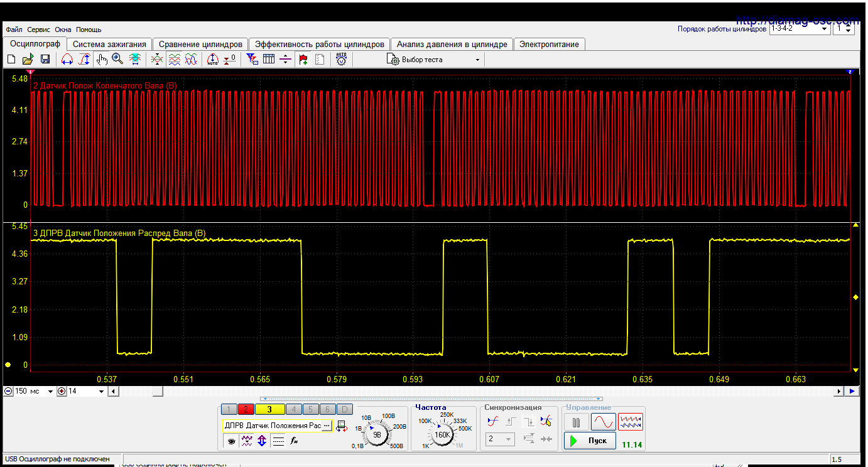Image resolution: width=868 pixels, height=467 pixels.
Task: Create a new oscillogram file
Action: [x=11, y=59]
